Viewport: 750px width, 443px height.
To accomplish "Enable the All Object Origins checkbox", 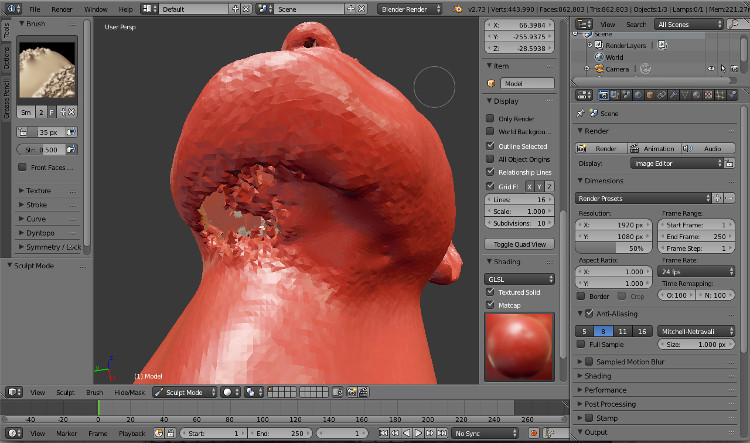I will pos(490,159).
